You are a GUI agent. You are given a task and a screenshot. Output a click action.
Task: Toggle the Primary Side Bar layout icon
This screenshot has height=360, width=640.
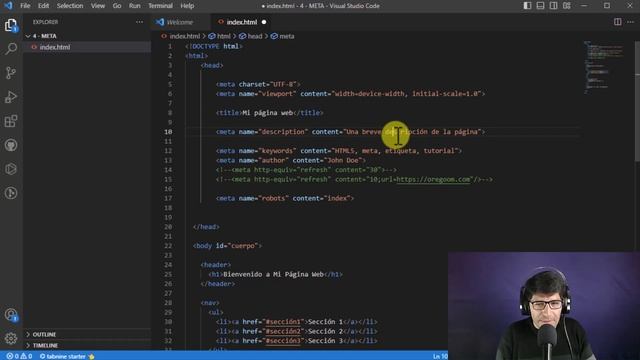[x=527, y=6]
